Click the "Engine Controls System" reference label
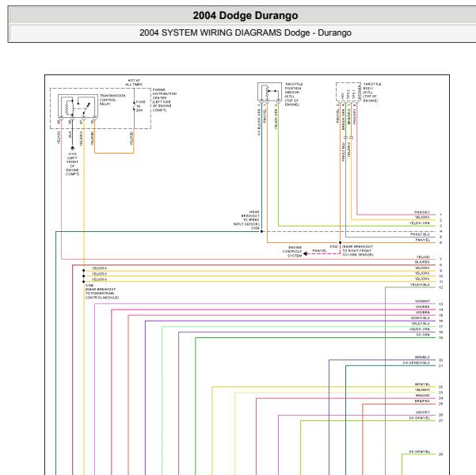Screen dimensions: 476x475 [292, 252]
